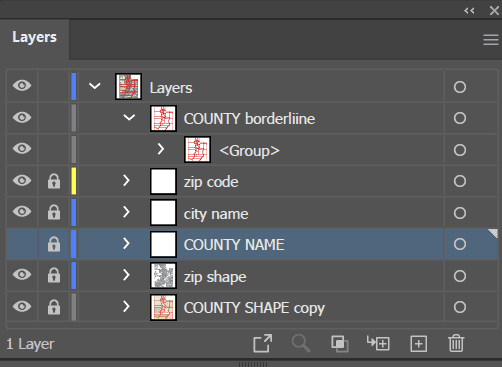Show the hidden COUNTY NAME layer
Image resolution: width=502 pixels, height=367 pixels.
(x=22, y=244)
